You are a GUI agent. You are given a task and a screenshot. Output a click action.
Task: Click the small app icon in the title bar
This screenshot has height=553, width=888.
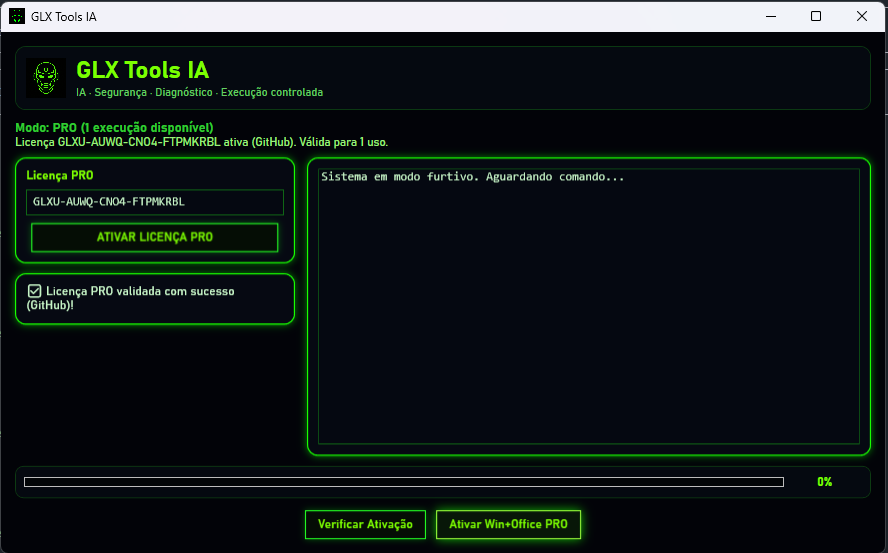[17, 16]
